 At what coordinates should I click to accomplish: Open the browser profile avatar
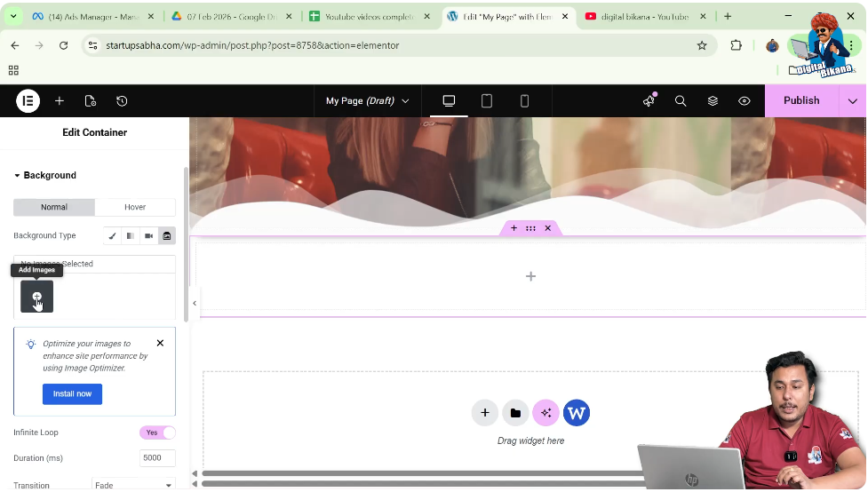click(772, 45)
